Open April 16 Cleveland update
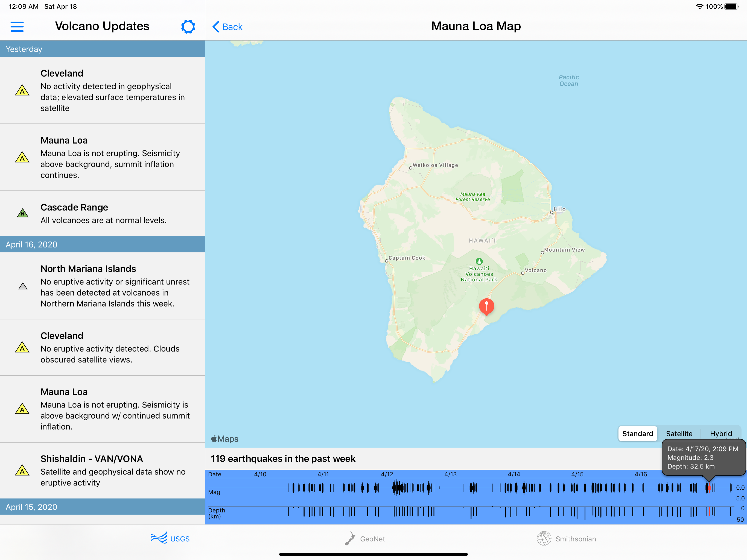 point(102,347)
